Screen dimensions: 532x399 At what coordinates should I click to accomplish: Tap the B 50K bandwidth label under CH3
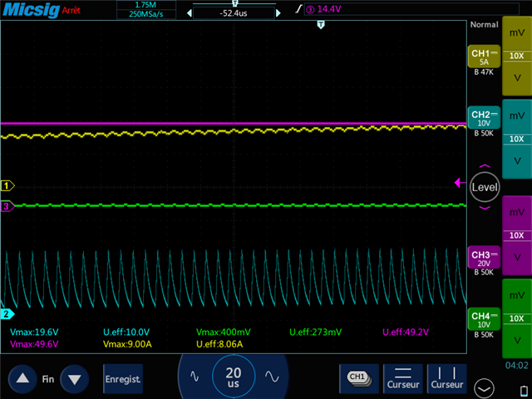coord(484,273)
